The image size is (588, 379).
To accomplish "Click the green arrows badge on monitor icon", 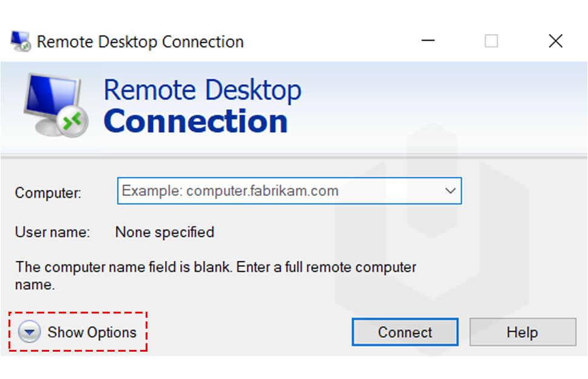I will [x=73, y=121].
